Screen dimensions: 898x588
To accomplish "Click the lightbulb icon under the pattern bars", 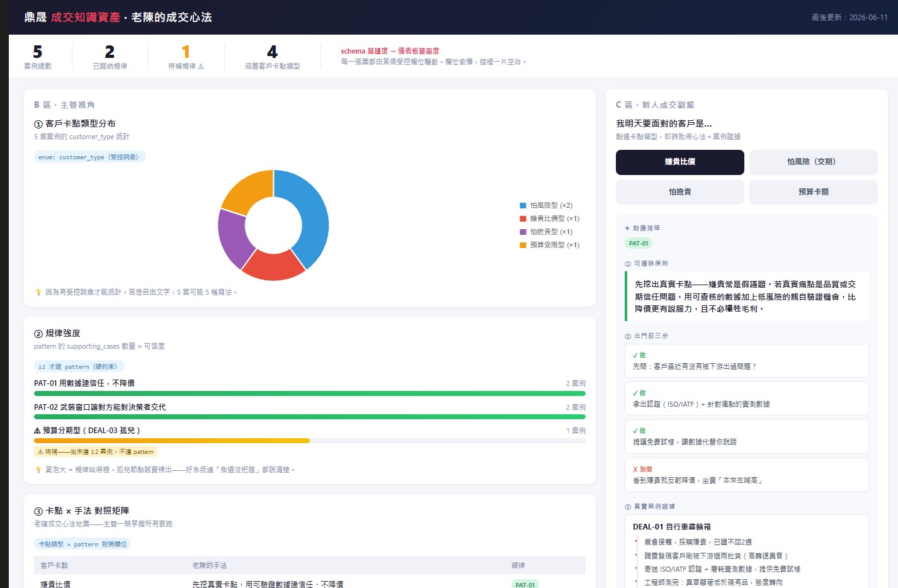I will click(x=38, y=470).
